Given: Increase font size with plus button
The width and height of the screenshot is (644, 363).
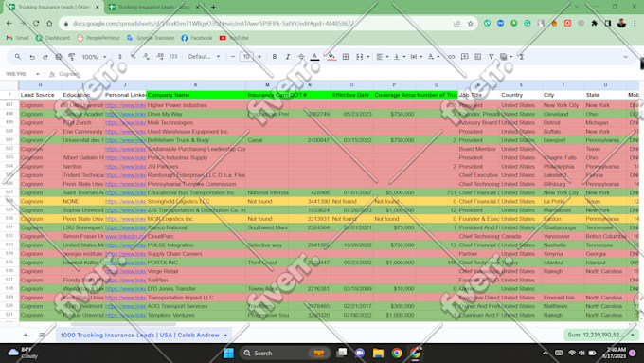Looking at the screenshot, I should point(259,57).
